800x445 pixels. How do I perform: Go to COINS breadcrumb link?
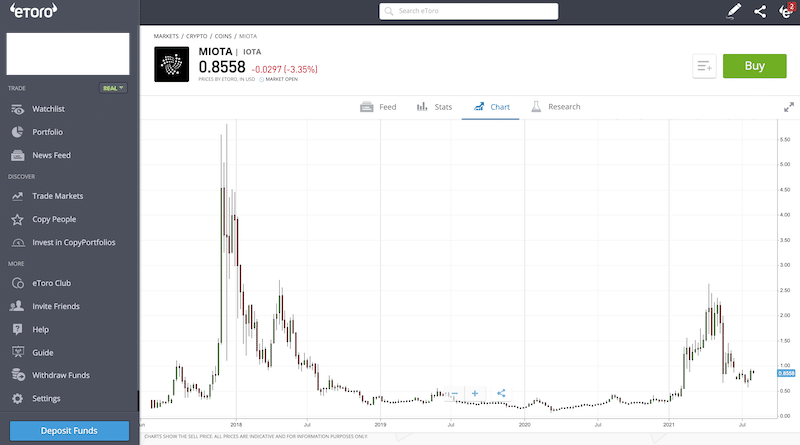223,36
